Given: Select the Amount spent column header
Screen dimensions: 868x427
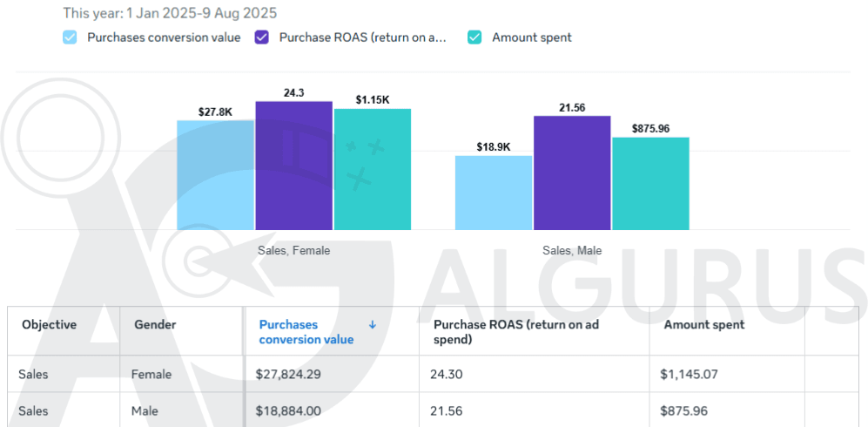Looking at the screenshot, I should pyautogui.click(x=703, y=325).
